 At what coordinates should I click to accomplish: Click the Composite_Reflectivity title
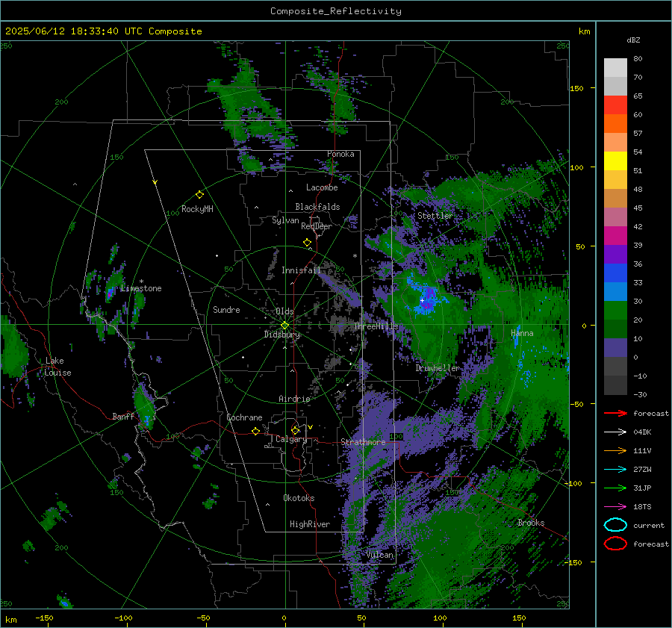pyautogui.click(x=336, y=11)
